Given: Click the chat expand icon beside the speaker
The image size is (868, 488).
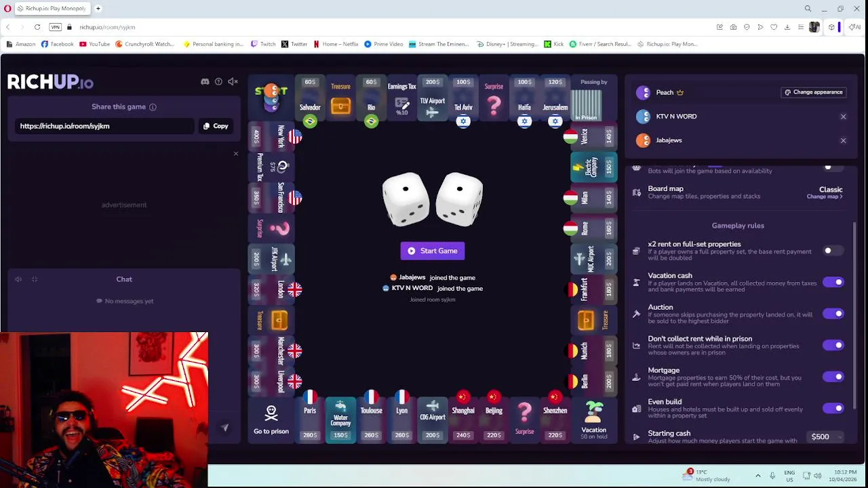Looking at the screenshot, I should pyautogui.click(x=34, y=279).
